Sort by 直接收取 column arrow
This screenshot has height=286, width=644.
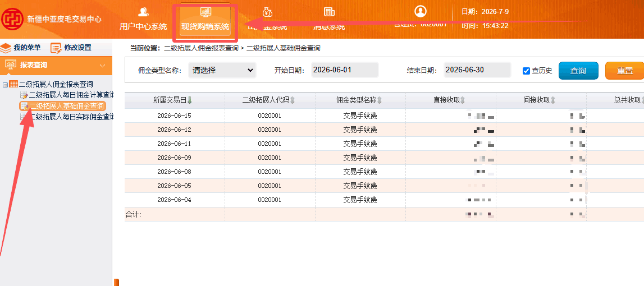pos(463,100)
